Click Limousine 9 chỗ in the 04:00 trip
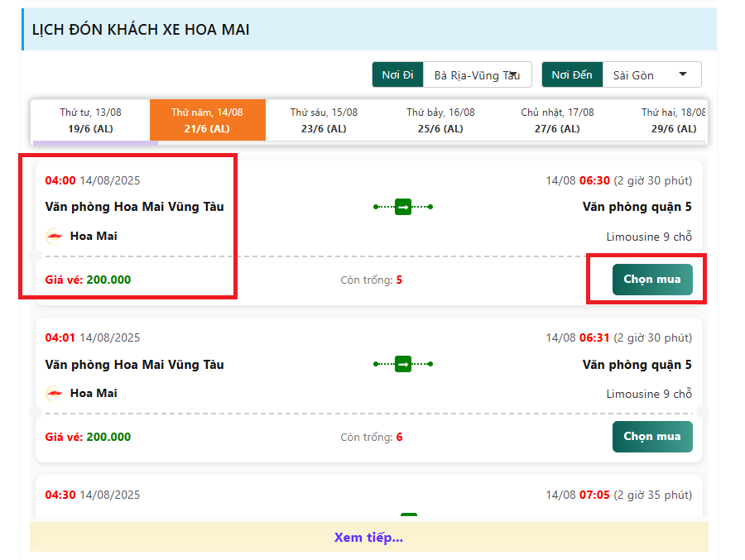Viewport: 745px width, 560px height. (649, 237)
